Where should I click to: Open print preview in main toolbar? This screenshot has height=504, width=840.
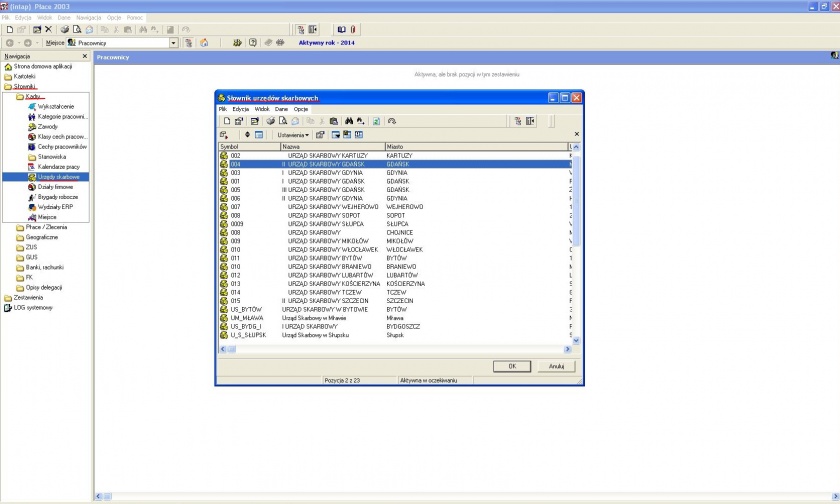coord(77,29)
